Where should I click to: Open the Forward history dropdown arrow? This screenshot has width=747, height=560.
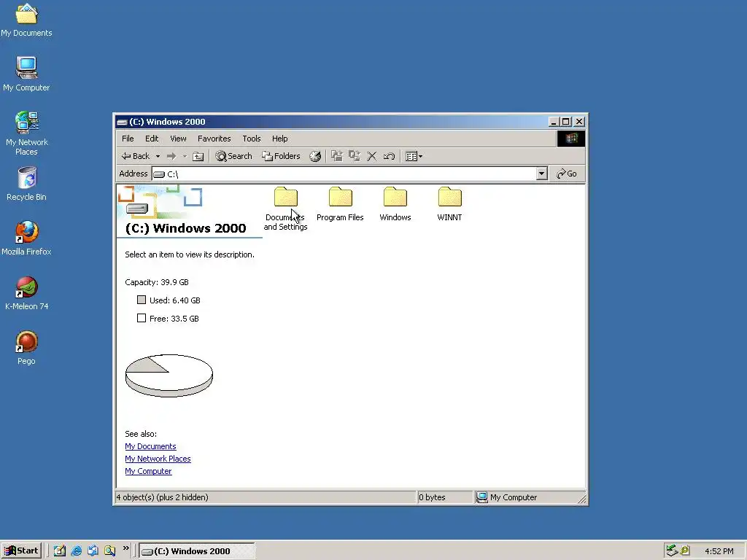click(x=185, y=156)
